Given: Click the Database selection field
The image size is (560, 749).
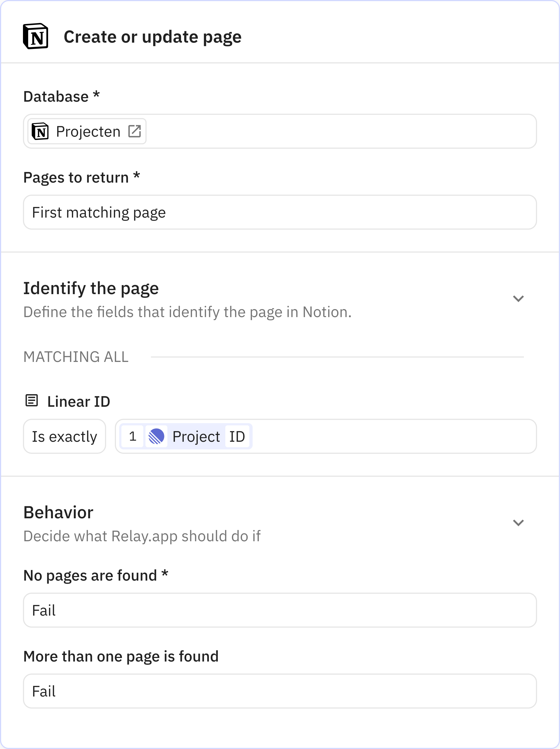Looking at the screenshot, I should coord(280,131).
